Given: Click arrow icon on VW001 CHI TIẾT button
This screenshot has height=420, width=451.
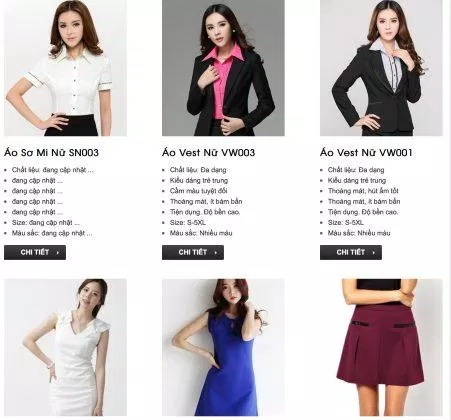Looking at the screenshot, I should click(x=374, y=253).
